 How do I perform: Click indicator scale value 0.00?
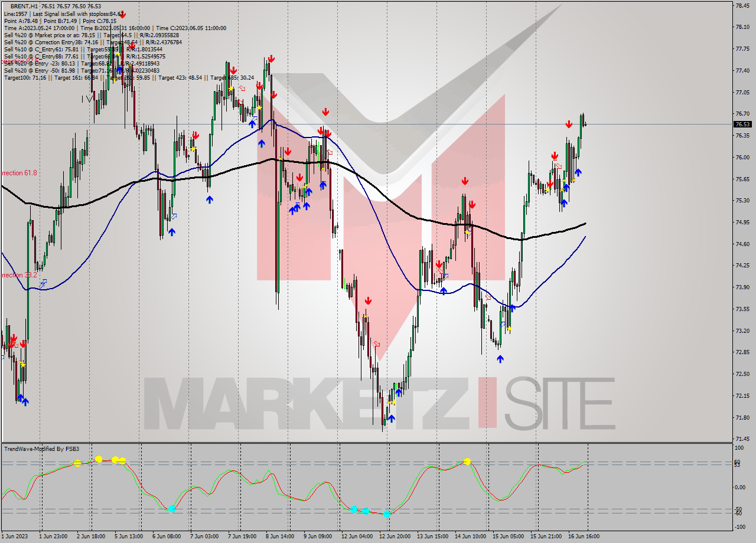coord(739,487)
